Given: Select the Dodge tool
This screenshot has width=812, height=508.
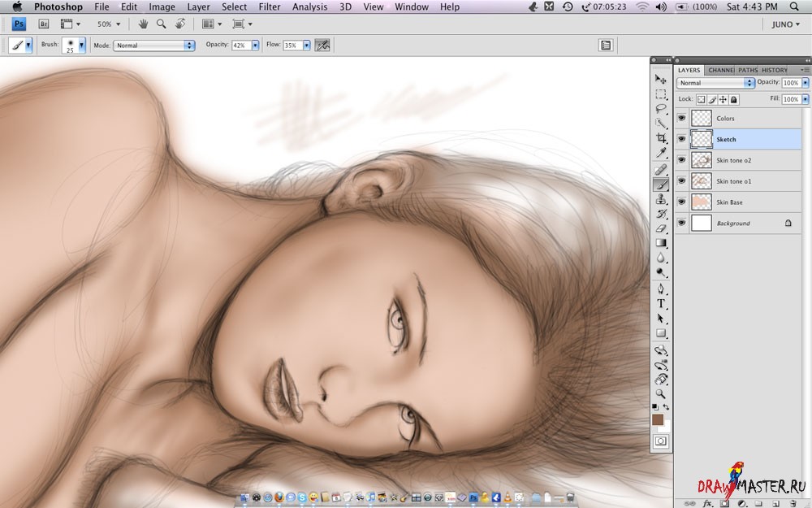Looking at the screenshot, I should click(x=661, y=271).
